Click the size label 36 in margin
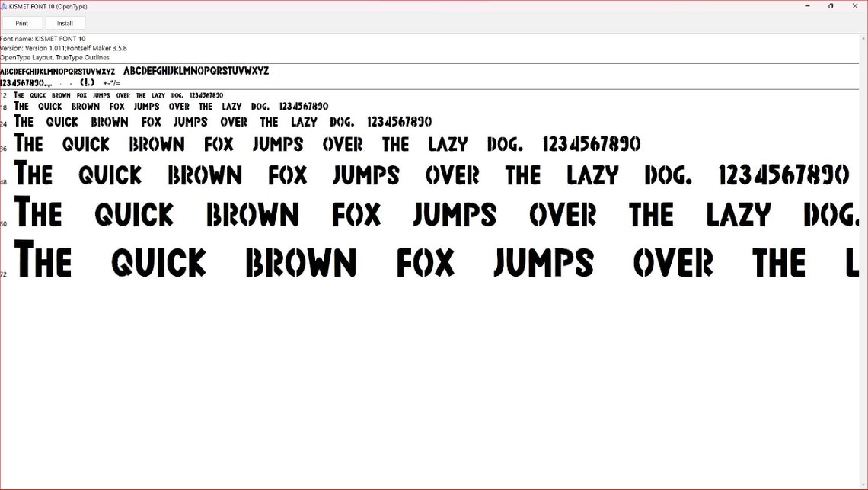The height and width of the screenshot is (490, 868). (3, 148)
